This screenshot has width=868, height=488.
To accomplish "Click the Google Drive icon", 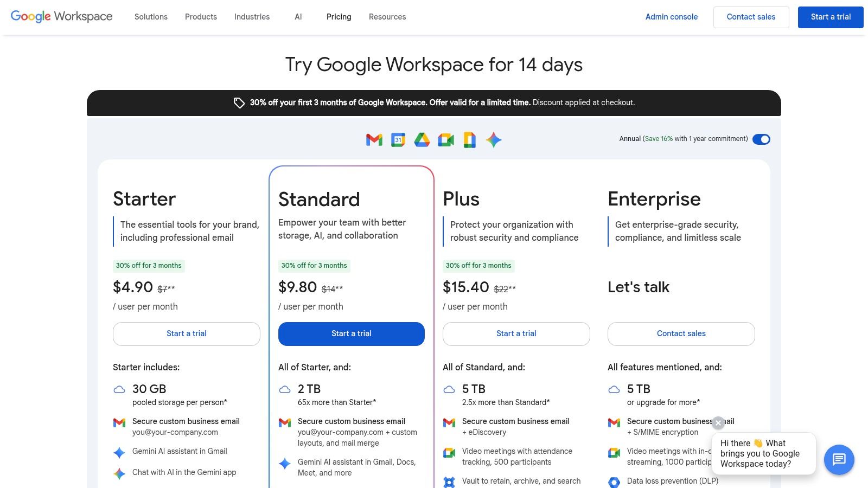I will [422, 139].
